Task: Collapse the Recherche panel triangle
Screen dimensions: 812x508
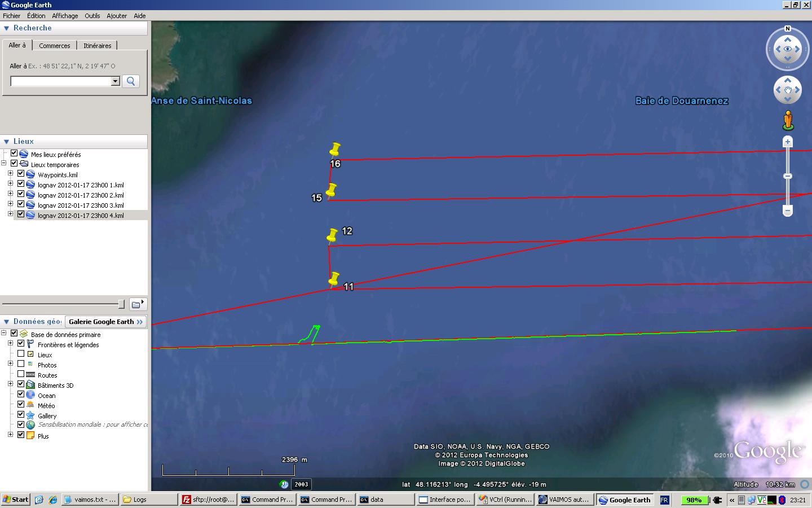Action: 7,28
